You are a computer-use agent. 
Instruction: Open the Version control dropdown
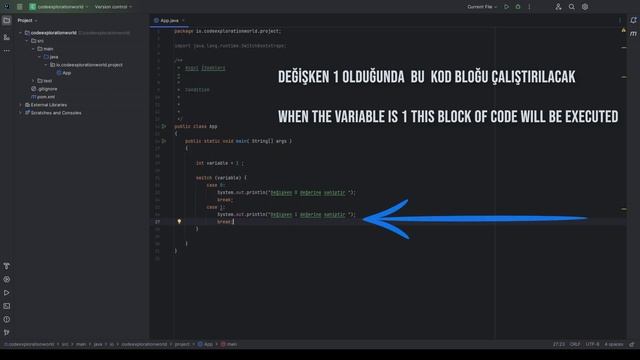113,7
